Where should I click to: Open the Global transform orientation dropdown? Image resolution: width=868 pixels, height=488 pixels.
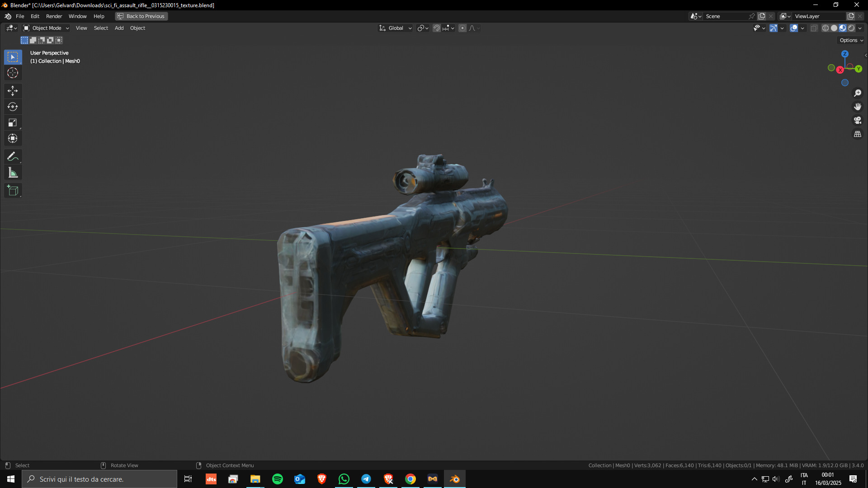coord(396,28)
